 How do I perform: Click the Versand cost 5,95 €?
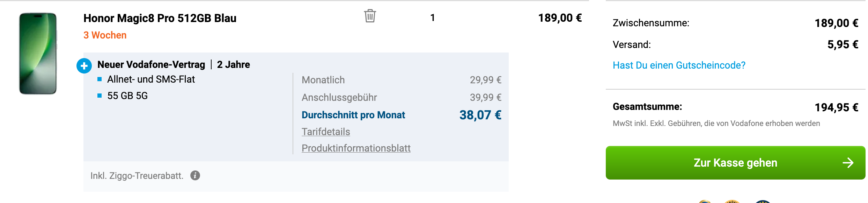843,45
